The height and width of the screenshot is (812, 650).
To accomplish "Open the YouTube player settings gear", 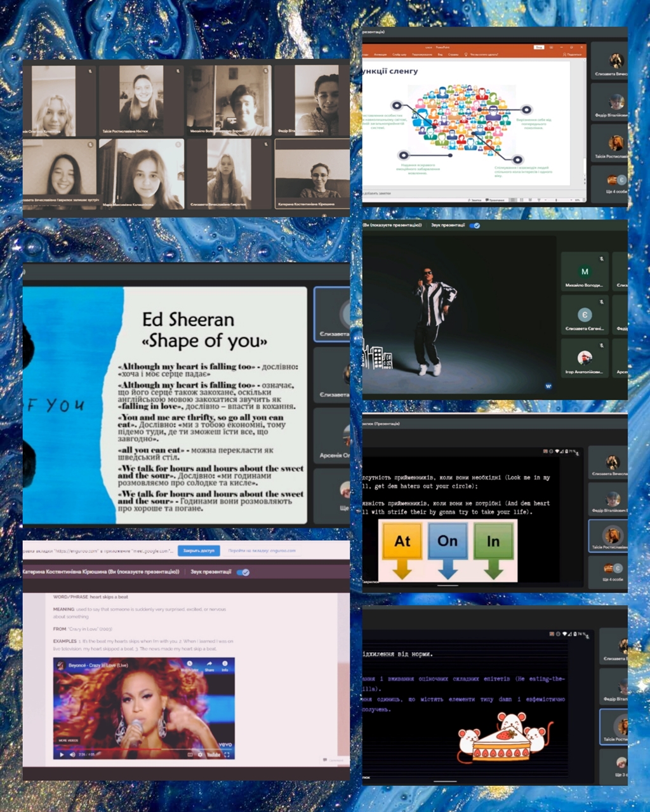I will tap(201, 754).
